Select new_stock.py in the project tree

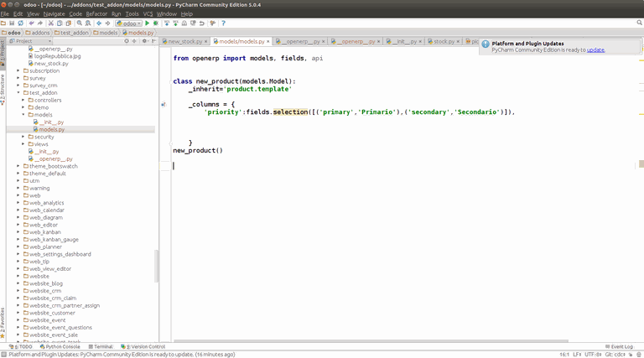click(49, 64)
